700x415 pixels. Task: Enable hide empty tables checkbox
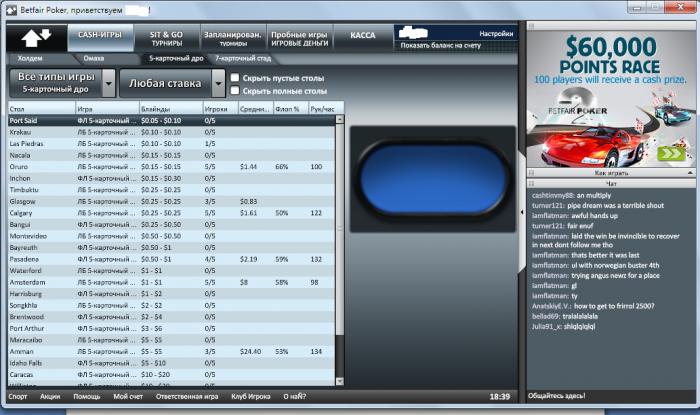click(235, 78)
